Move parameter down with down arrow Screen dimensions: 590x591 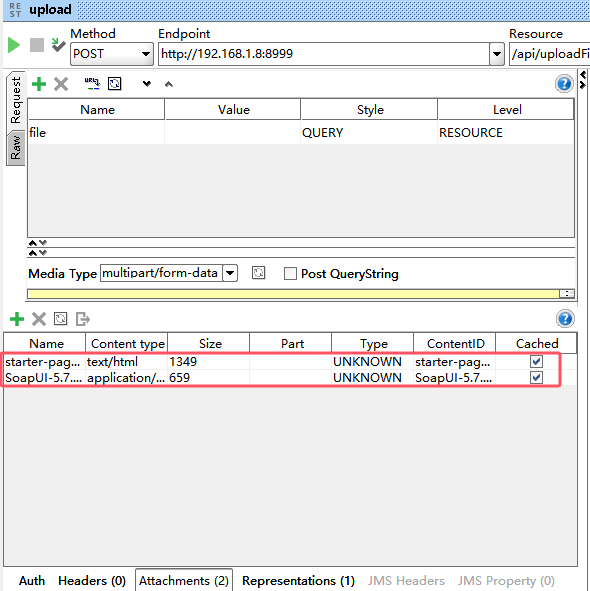click(147, 84)
